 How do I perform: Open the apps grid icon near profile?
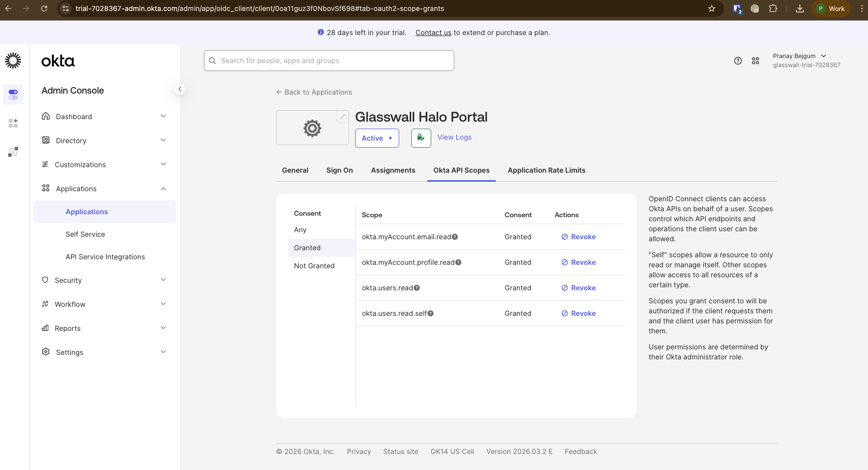pyautogui.click(x=755, y=61)
